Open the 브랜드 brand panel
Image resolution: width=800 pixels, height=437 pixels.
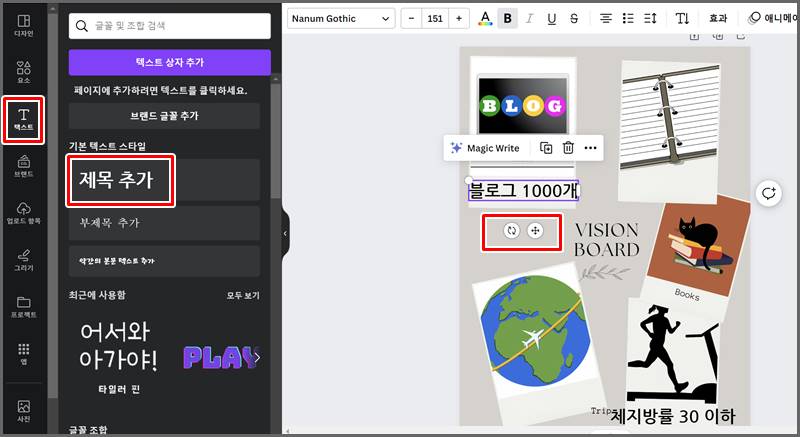click(x=23, y=167)
